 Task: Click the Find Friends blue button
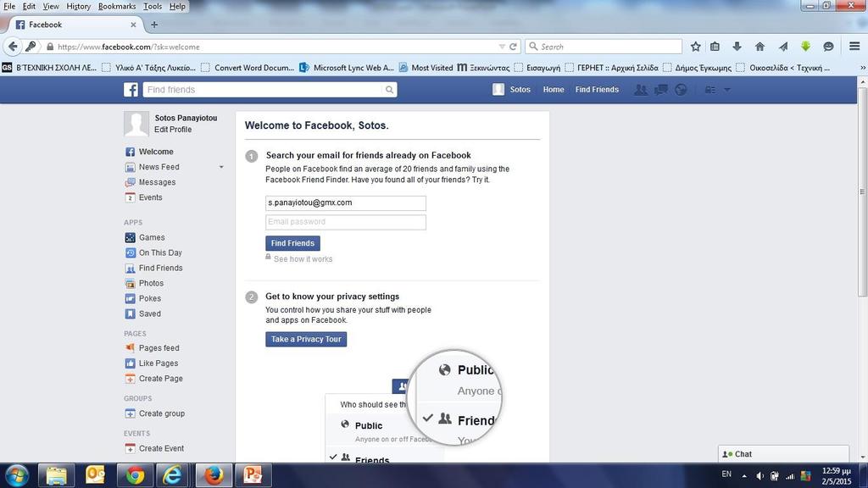[292, 243]
